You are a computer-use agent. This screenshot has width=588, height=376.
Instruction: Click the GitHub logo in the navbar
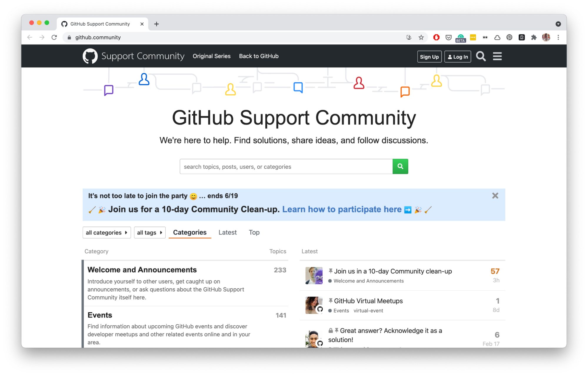[90, 56]
